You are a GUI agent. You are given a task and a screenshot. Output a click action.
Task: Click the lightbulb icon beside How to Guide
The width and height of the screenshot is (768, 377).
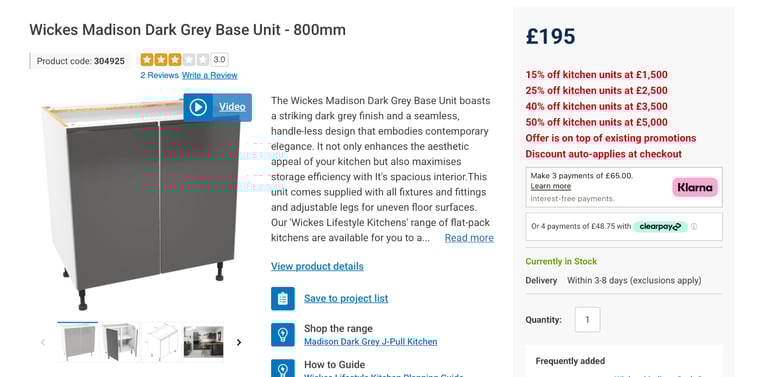[x=283, y=368]
